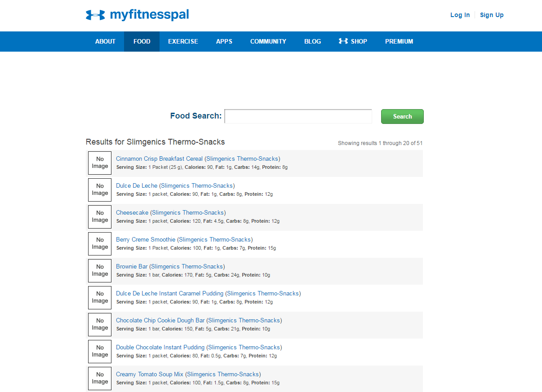Click Double Chocolate Pudding nutrition line, 80 calories
542x392 pixels.
click(x=196, y=356)
